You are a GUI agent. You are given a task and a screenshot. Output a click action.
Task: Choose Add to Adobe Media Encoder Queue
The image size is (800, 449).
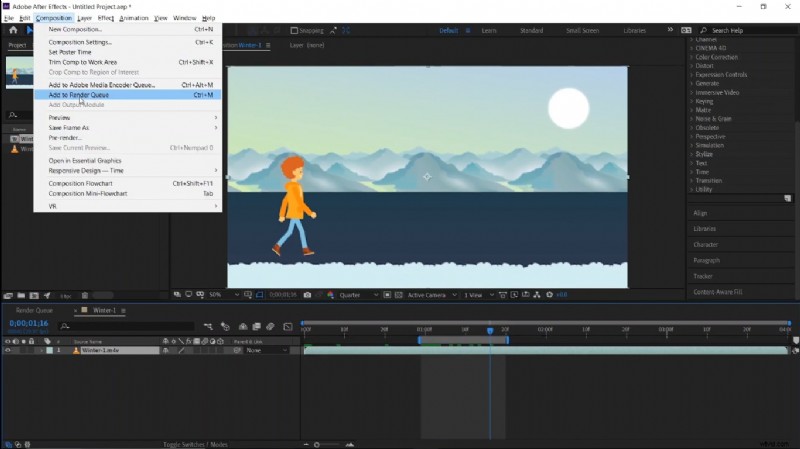pyautogui.click(x=128, y=85)
